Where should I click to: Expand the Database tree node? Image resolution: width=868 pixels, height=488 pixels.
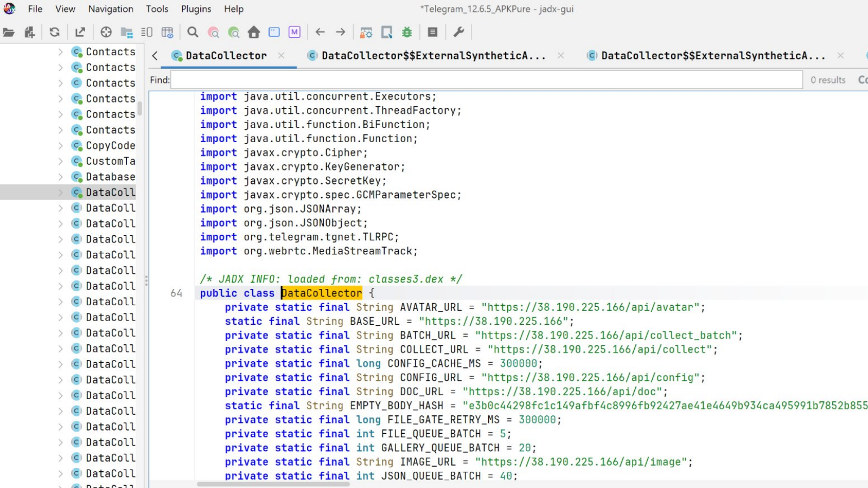pyautogui.click(x=61, y=177)
